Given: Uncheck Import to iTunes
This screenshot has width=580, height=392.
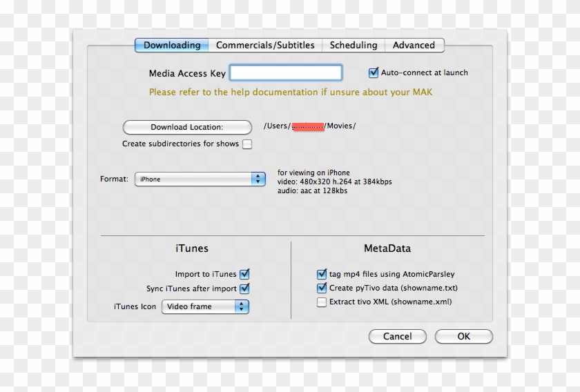Looking at the screenshot, I should tap(244, 274).
